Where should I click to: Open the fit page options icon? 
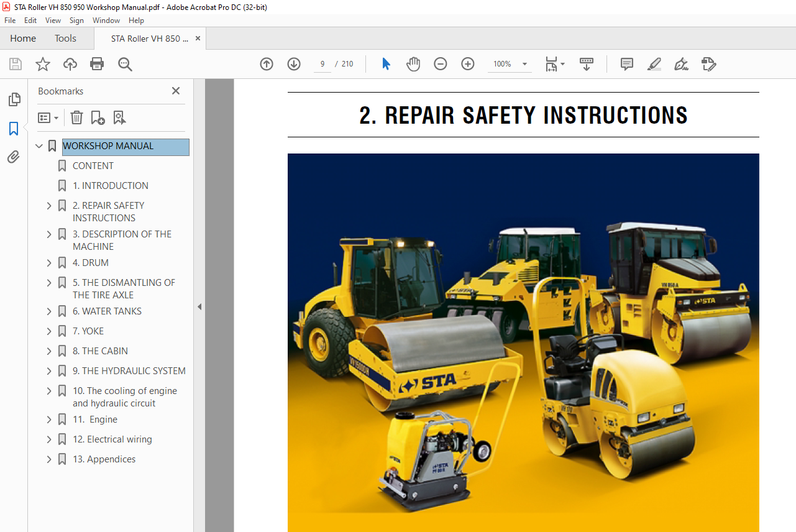(554, 64)
